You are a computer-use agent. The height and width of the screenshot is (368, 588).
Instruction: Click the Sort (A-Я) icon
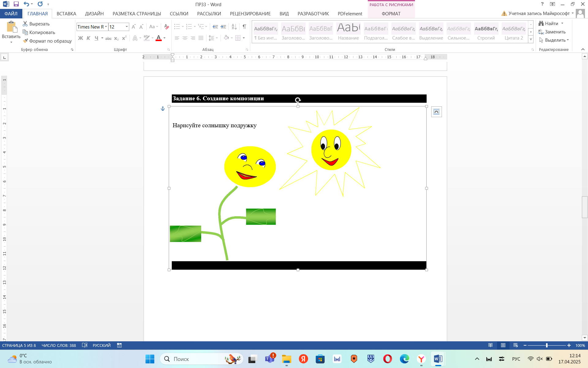(234, 27)
